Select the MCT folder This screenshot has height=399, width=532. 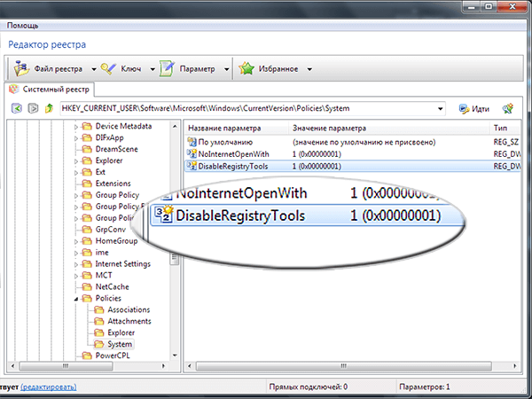(x=104, y=275)
